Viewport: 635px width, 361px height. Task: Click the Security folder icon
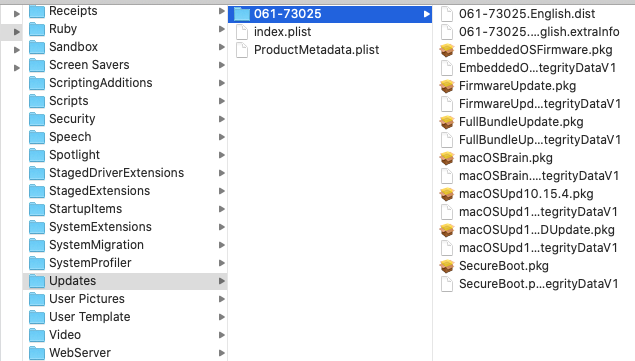coord(37,119)
